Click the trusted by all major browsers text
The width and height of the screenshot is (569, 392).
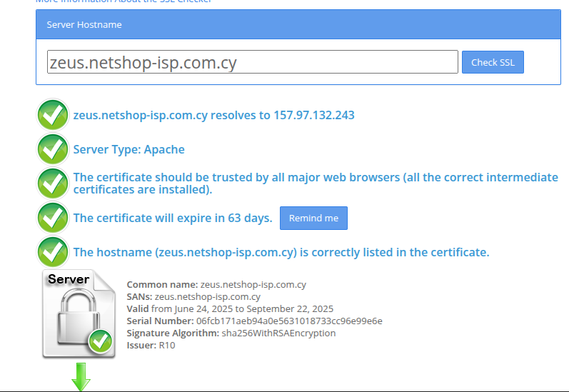pyautogui.click(x=316, y=184)
